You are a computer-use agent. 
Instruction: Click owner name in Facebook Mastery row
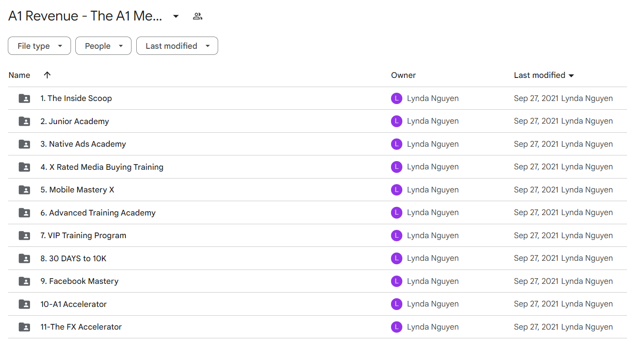pos(433,281)
